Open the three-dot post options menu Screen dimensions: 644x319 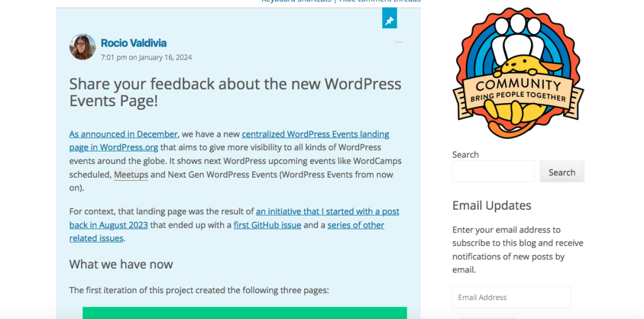(x=398, y=42)
